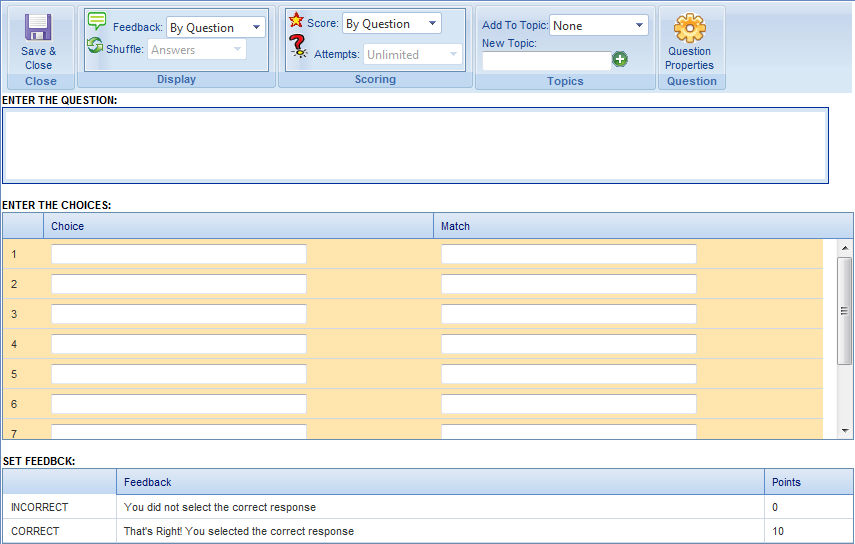Click the New Topic input field
Viewport: 855px width, 544px height.
coord(546,61)
